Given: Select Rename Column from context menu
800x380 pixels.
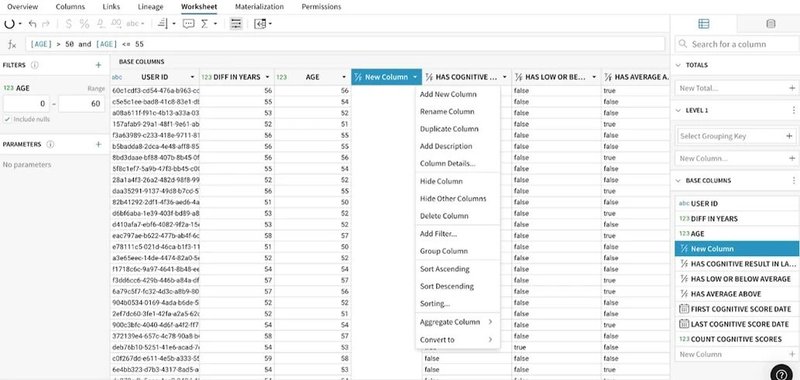Looking at the screenshot, I should tap(447, 111).
